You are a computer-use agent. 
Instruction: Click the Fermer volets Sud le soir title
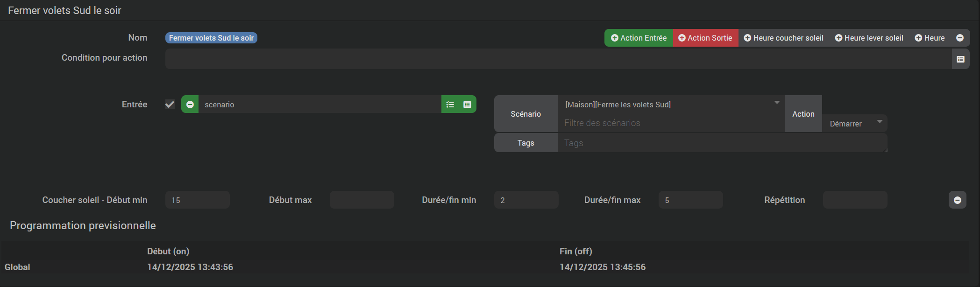point(64,10)
